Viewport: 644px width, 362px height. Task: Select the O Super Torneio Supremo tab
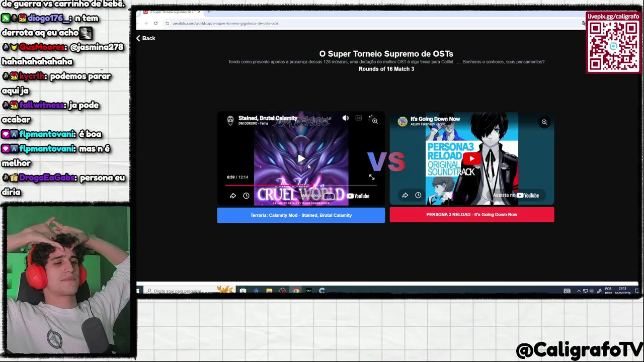pyautogui.click(x=171, y=12)
